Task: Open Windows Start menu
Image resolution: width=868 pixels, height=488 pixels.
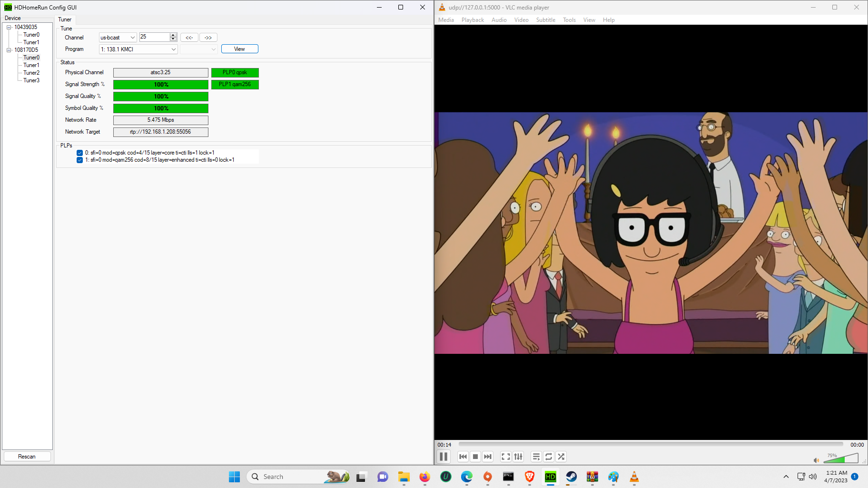Action: tap(235, 477)
